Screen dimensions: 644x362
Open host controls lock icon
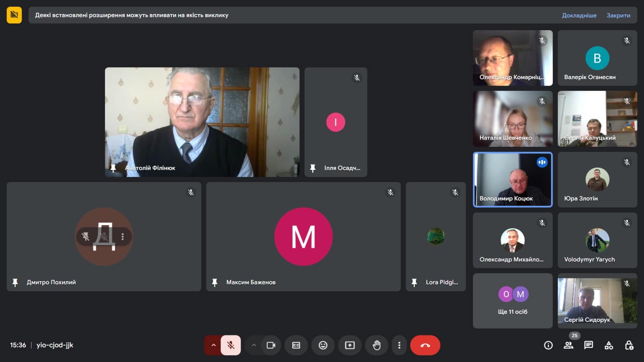coord(629,345)
